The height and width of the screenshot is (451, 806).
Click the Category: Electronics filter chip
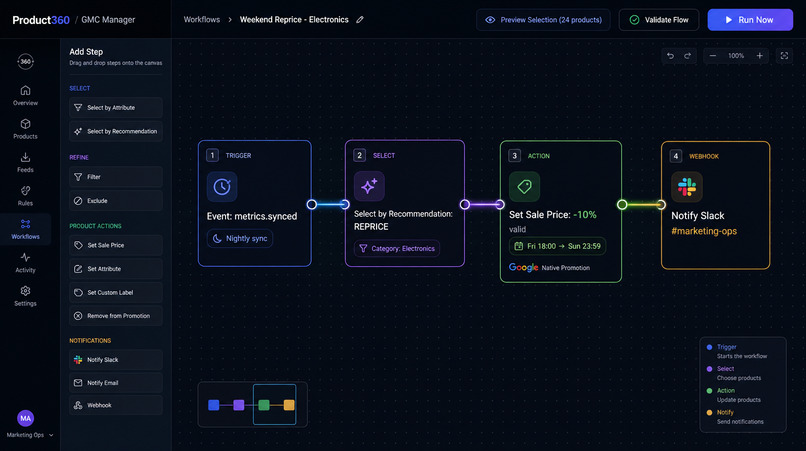point(397,248)
